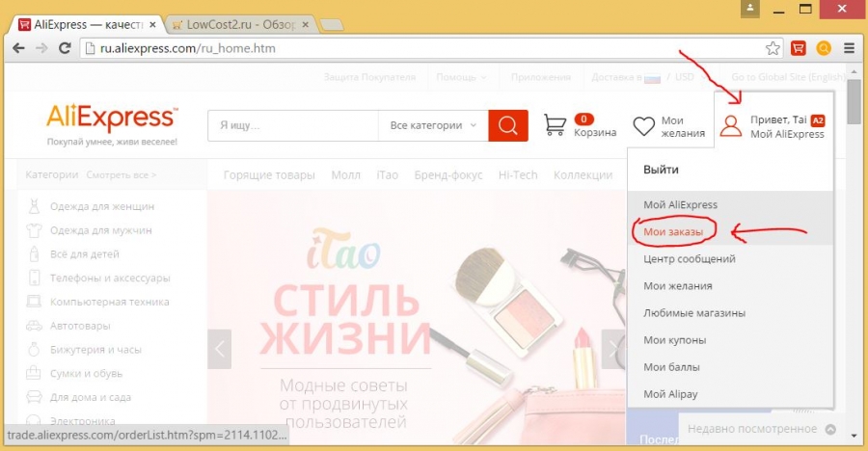This screenshot has width=868, height=451.
Task: Click the AliExpress logo
Action: 113,118
